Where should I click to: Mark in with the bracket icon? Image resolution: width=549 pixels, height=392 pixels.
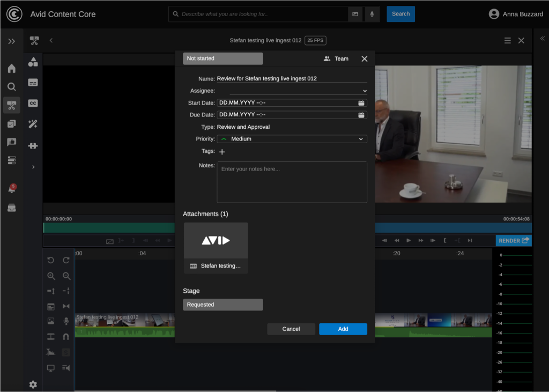tap(444, 241)
